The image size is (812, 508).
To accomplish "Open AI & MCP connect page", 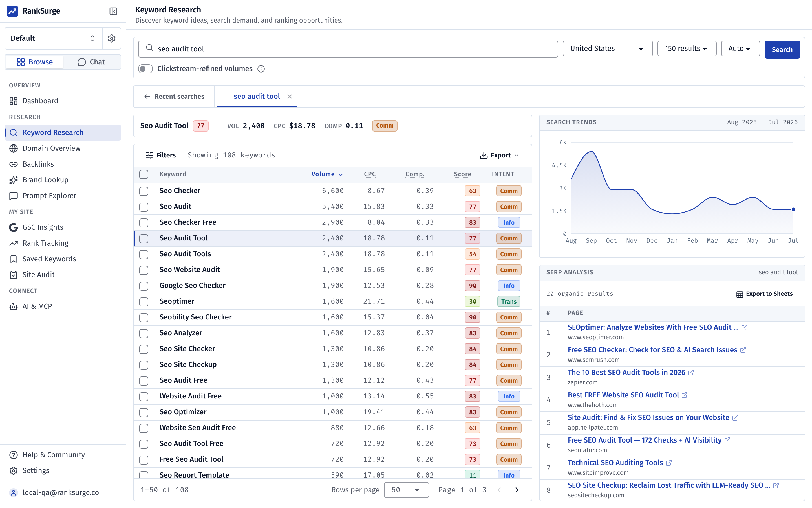I will pos(63,306).
